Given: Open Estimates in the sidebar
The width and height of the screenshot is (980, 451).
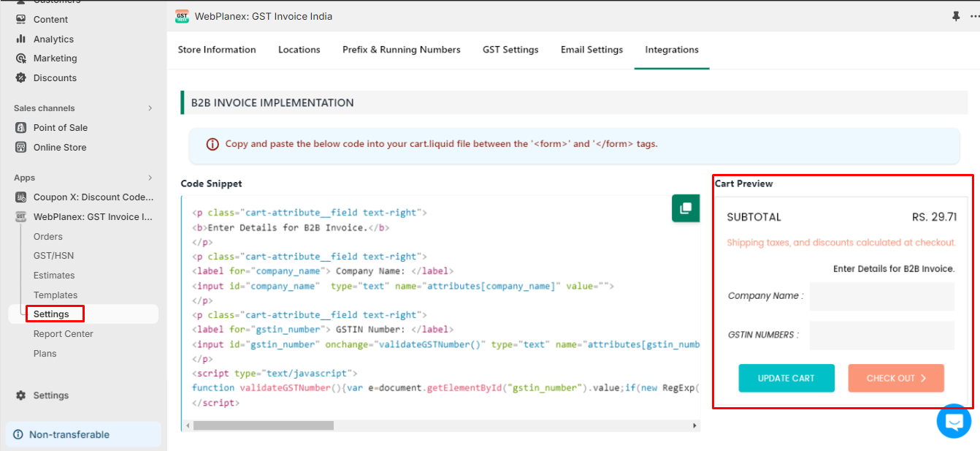Looking at the screenshot, I should click(54, 276).
